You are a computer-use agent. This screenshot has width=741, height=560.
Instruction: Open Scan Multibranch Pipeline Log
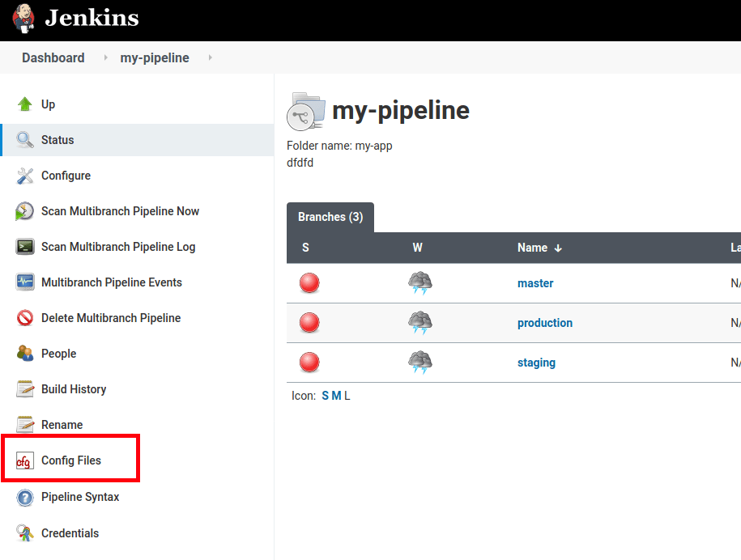point(25,247)
